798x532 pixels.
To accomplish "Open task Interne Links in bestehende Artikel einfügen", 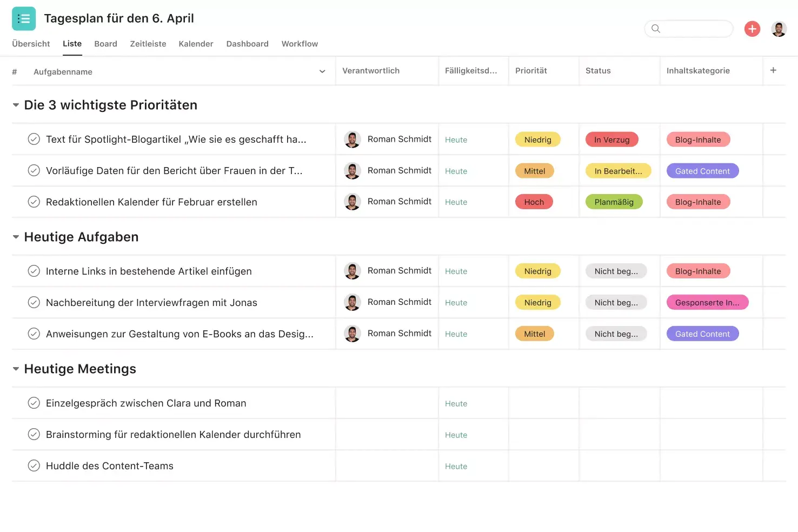I will (149, 271).
